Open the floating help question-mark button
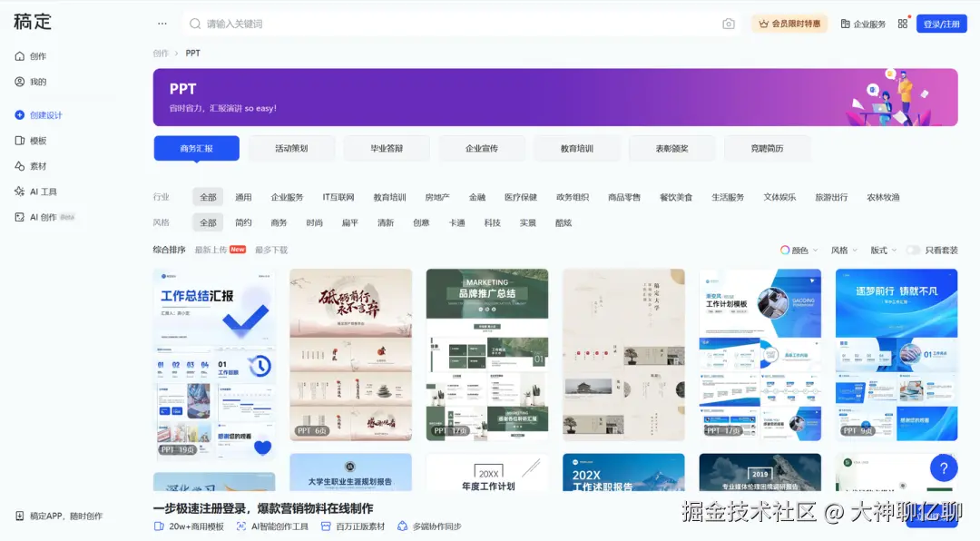The image size is (980, 541). (944, 467)
